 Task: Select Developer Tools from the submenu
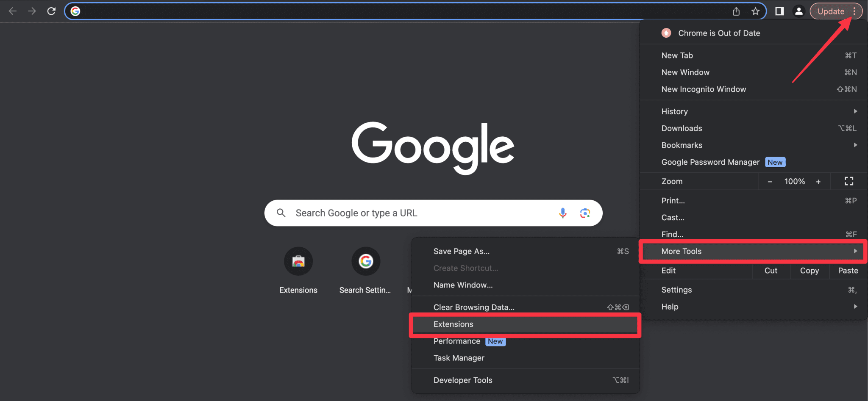(x=463, y=380)
